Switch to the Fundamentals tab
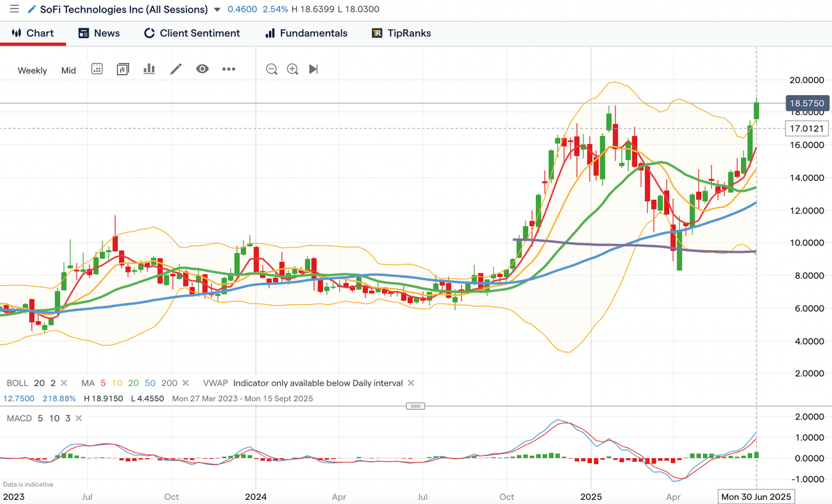Viewport: 832px width, 504px height. pyautogui.click(x=306, y=33)
